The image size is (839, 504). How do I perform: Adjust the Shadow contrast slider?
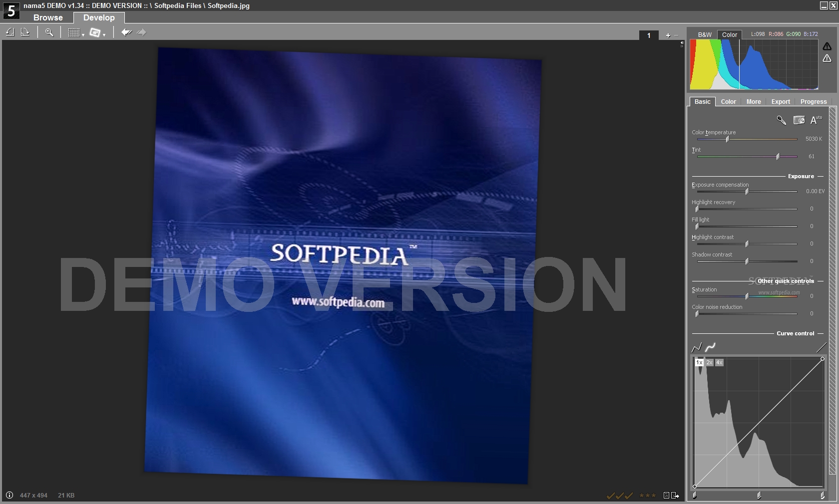click(747, 261)
